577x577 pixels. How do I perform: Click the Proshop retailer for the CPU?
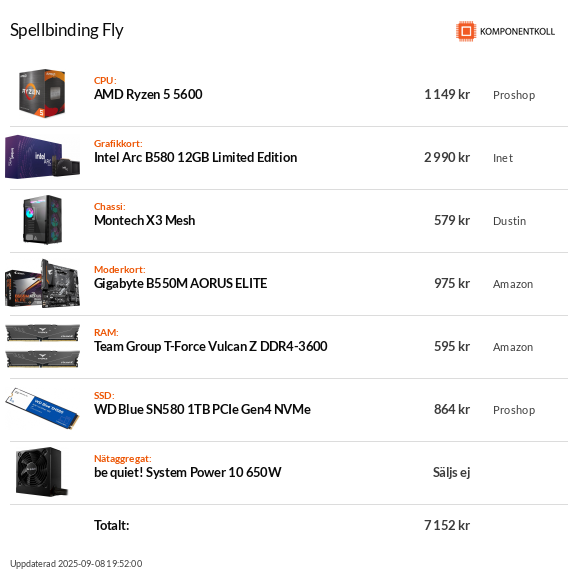click(x=514, y=95)
